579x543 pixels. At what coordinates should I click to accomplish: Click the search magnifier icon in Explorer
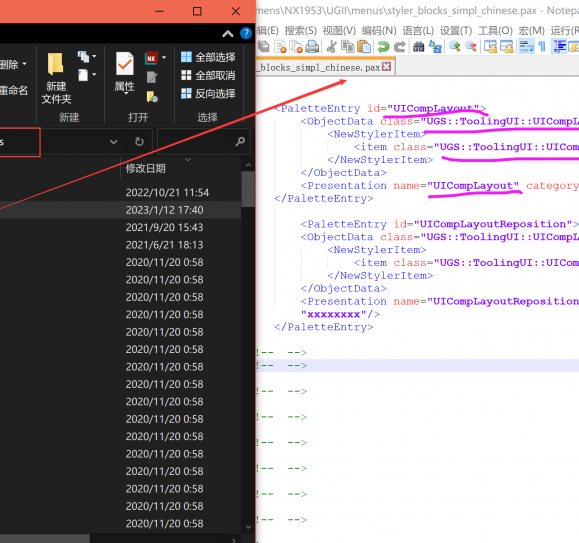point(240,141)
